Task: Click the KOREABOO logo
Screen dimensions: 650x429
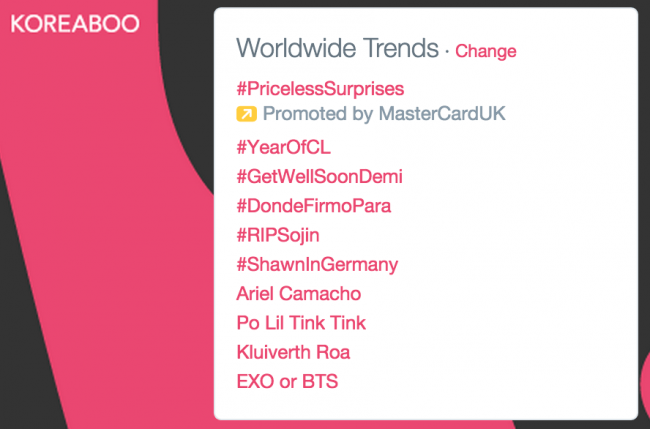Action: pyautogui.click(x=75, y=24)
